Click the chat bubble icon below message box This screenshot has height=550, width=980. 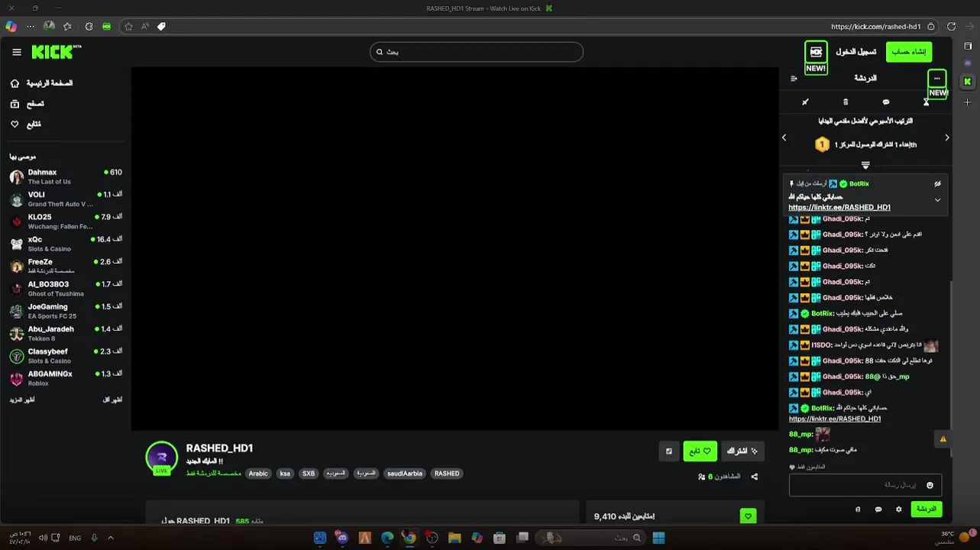coord(878,509)
